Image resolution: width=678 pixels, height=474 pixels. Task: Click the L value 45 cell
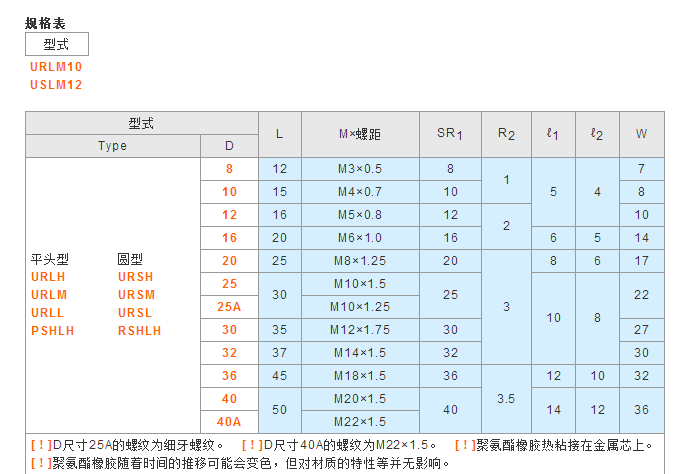point(280,376)
